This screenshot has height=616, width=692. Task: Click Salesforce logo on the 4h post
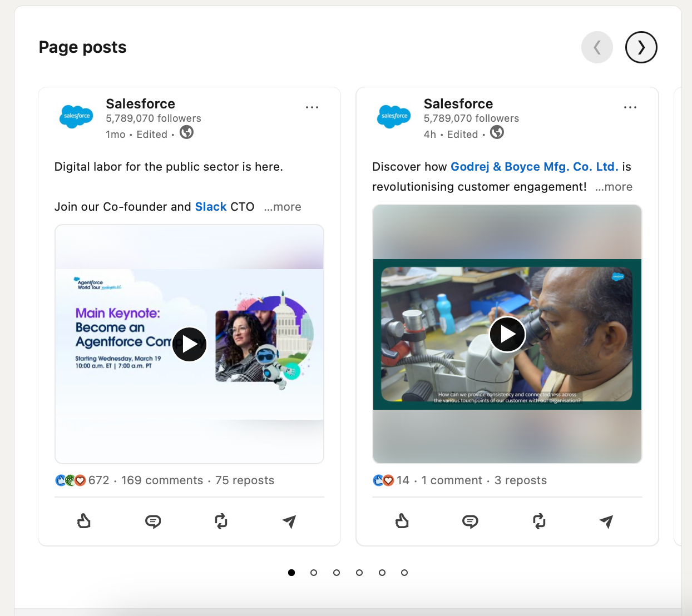pos(394,117)
